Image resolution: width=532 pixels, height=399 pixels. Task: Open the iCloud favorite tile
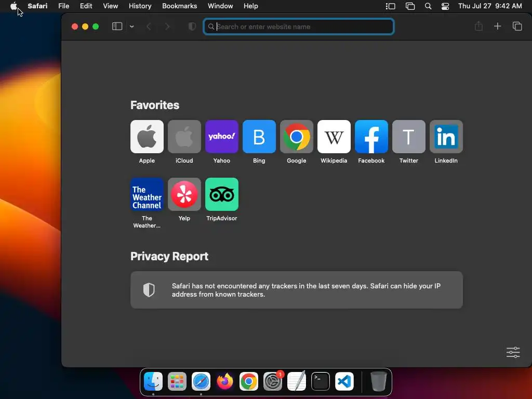[x=184, y=137]
